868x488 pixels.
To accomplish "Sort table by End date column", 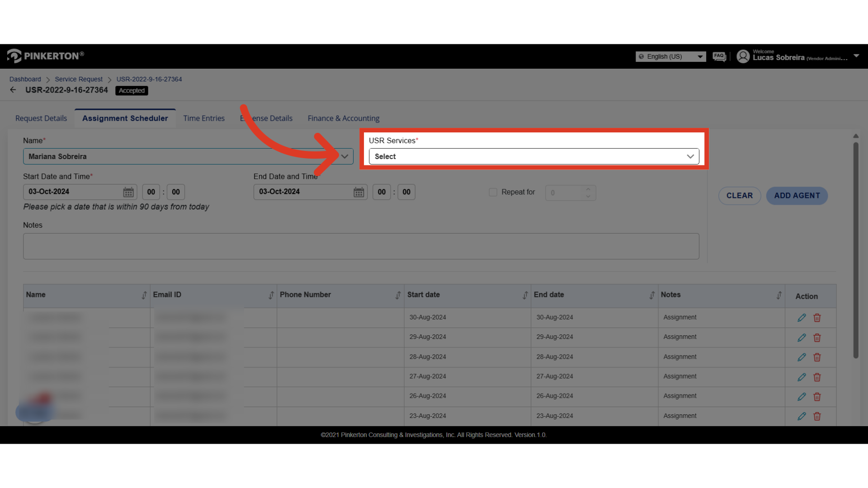I will (x=652, y=295).
